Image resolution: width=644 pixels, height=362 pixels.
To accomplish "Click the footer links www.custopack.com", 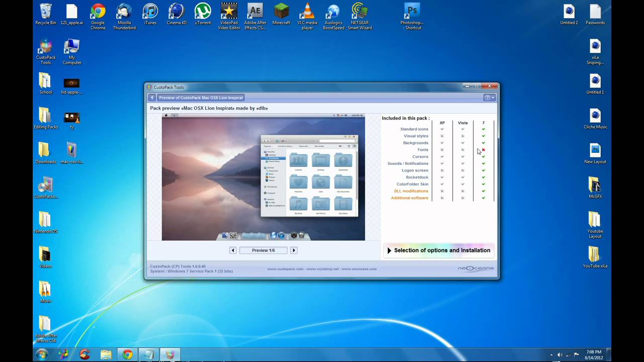I will 285,269.
